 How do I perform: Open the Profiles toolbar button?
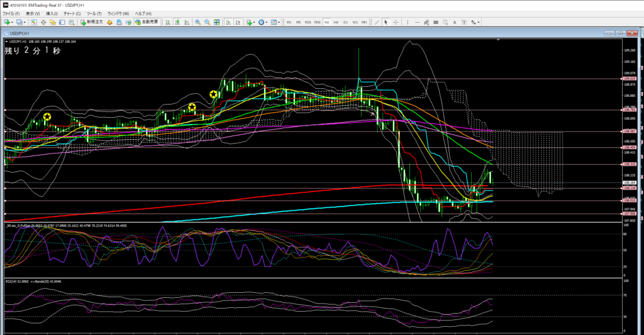pyautogui.click(x=19, y=22)
